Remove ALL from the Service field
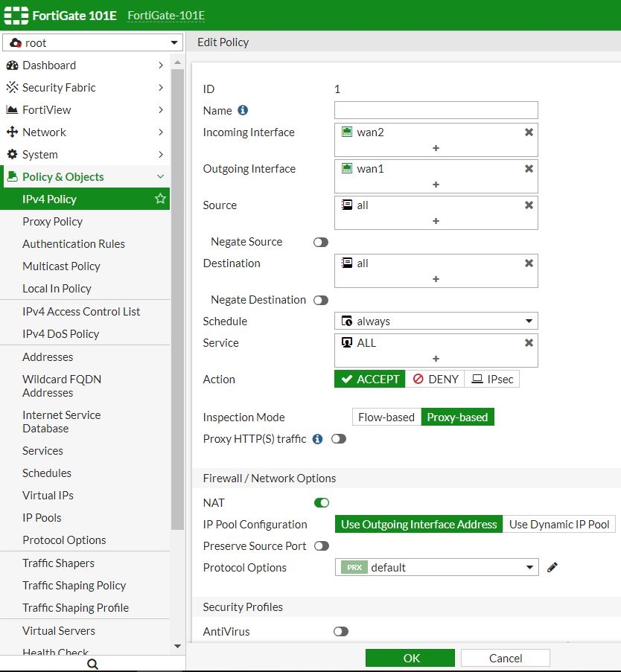This screenshot has height=672, width=621. pyautogui.click(x=529, y=342)
